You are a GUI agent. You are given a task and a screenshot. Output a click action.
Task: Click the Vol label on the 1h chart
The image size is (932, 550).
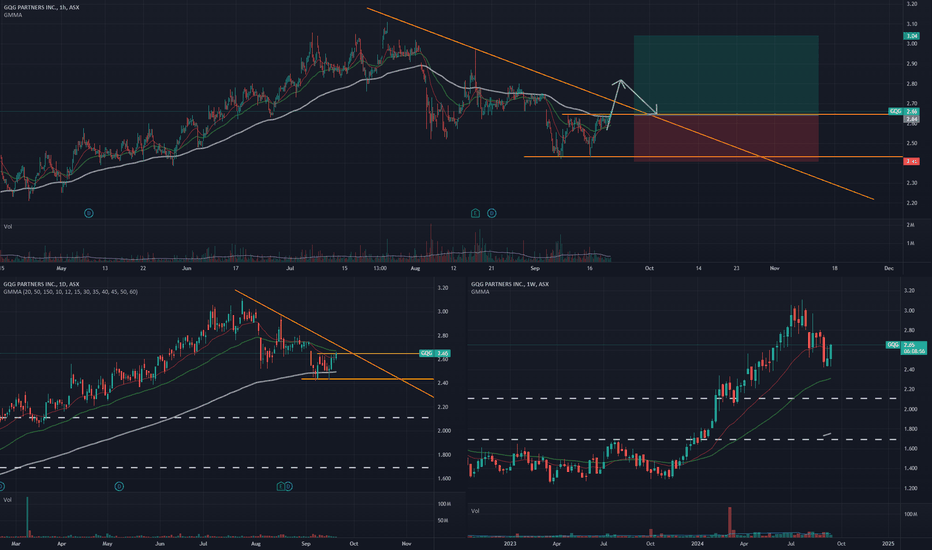(x=8, y=227)
